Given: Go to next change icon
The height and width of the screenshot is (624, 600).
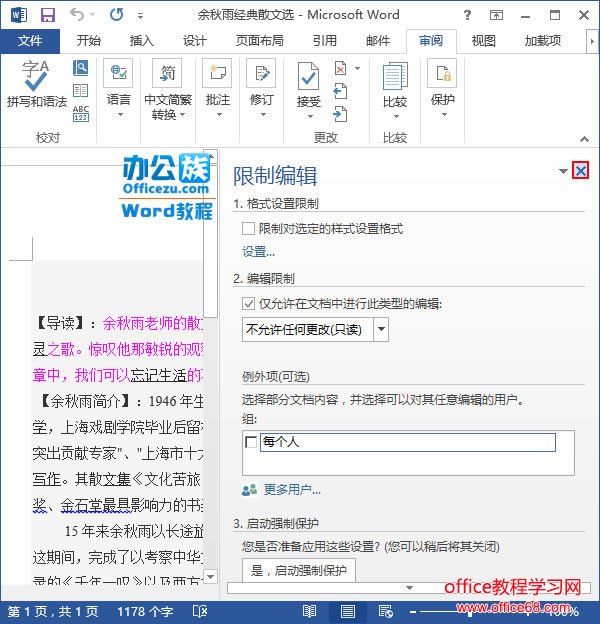Looking at the screenshot, I should (340, 114).
